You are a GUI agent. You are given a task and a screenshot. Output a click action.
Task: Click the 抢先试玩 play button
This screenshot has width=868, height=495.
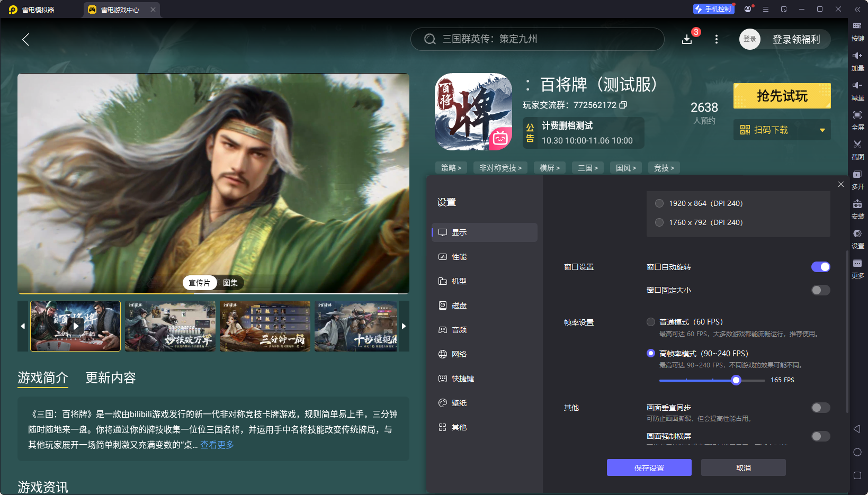[x=782, y=96]
